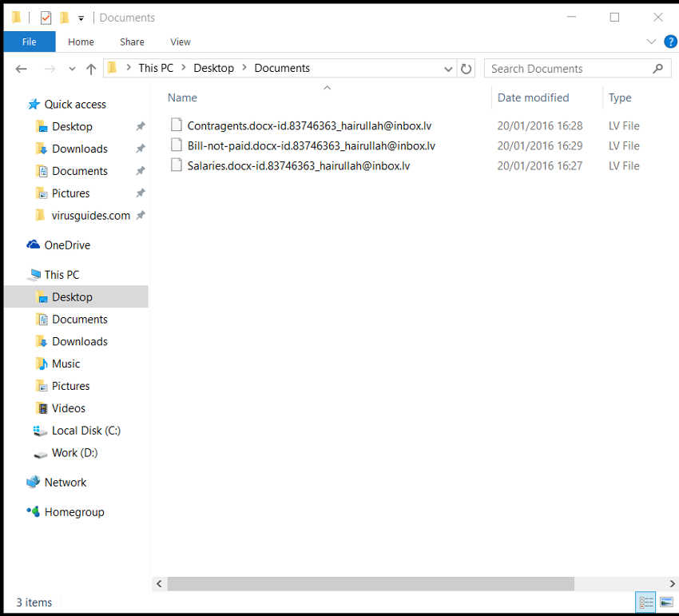Open the Videos folder
The image size is (679, 616).
[69, 408]
